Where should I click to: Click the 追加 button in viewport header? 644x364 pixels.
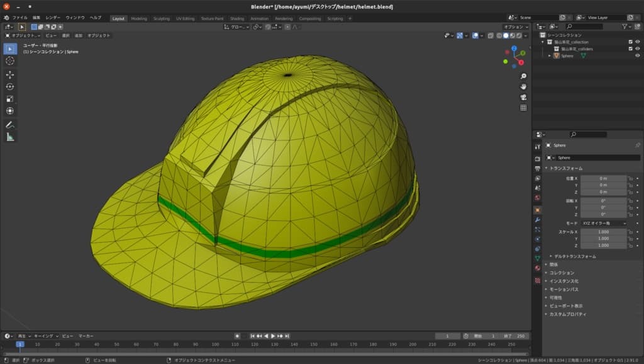78,36
